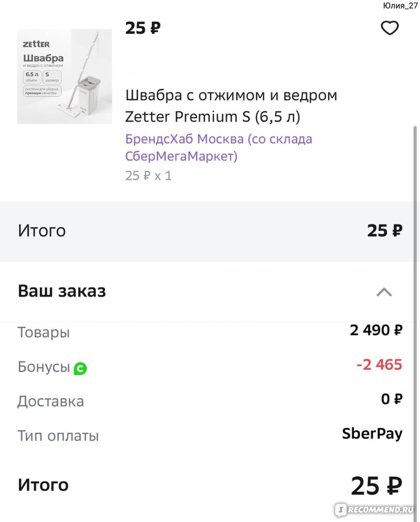420x522 pixels.
Task: Click the 'Ваш заказ' heading
Action: (62, 291)
